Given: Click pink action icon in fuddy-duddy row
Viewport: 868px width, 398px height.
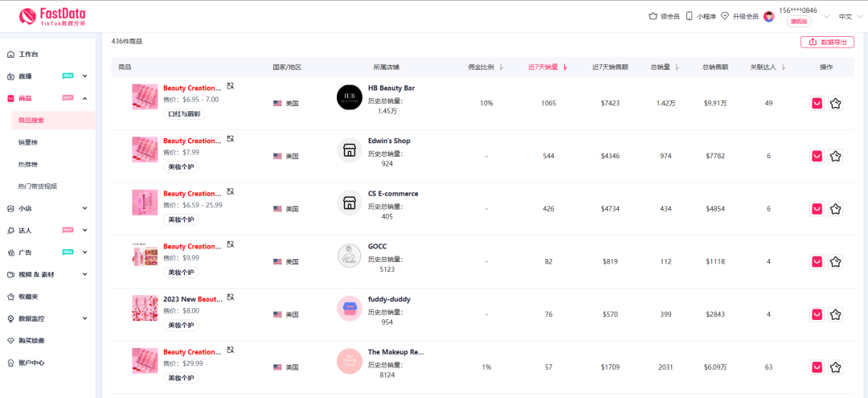Looking at the screenshot, I should pos(817,315).
